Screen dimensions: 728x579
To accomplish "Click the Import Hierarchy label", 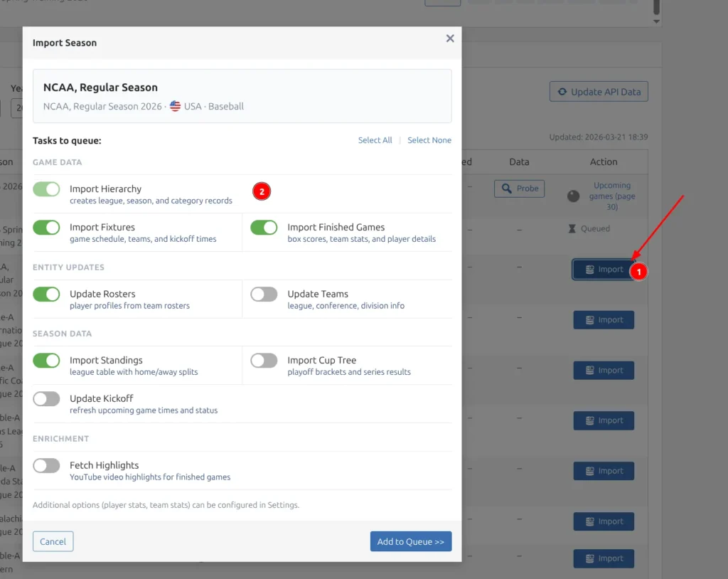I will (105, 189).
